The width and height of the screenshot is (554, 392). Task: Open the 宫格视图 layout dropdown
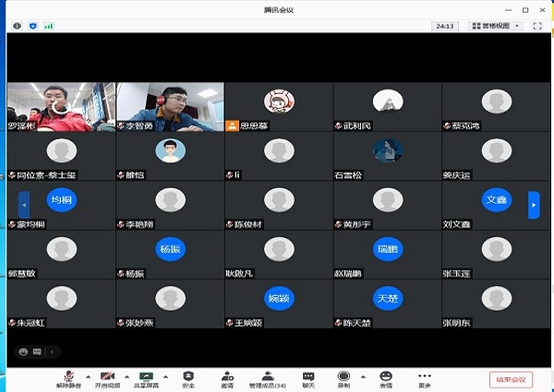pyautogui.click(x=495, y=26)
